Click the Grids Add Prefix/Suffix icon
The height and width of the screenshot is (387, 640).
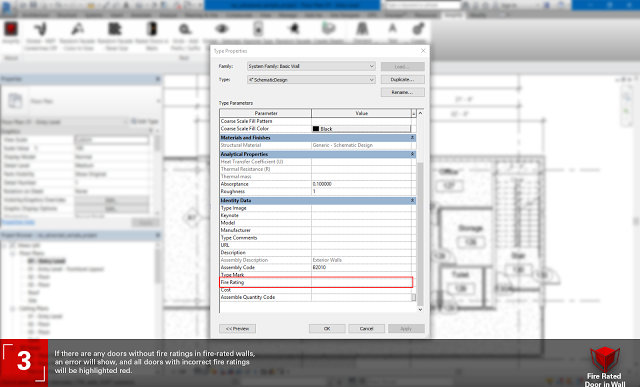(185, 29)
